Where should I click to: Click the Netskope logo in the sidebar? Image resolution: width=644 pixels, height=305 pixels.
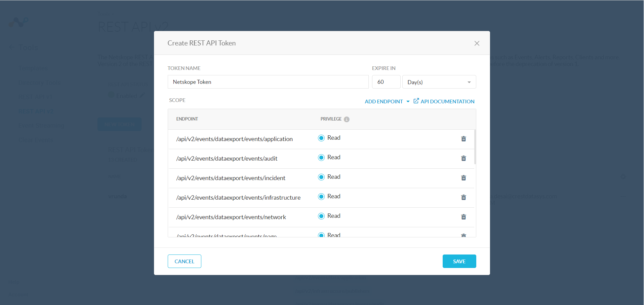tap(18, 23)
